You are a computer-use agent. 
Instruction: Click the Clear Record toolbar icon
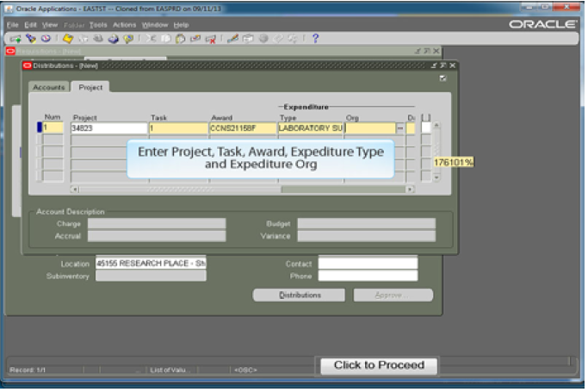[x=195, y=39]
